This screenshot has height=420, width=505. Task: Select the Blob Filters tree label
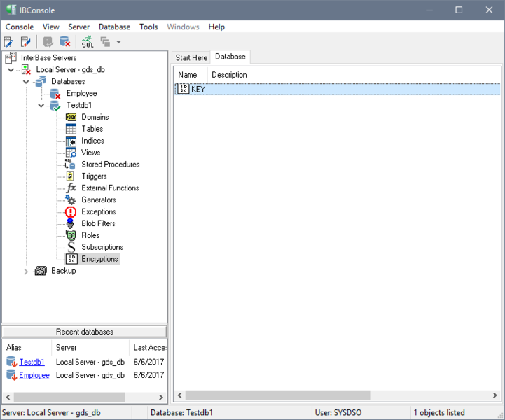pos(98,223)
